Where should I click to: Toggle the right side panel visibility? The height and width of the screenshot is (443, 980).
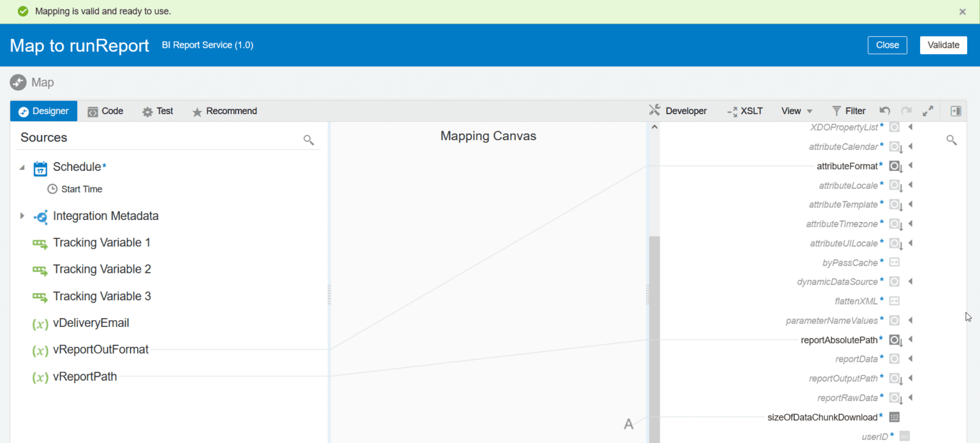pyautogui.click(x=956, y=110)
